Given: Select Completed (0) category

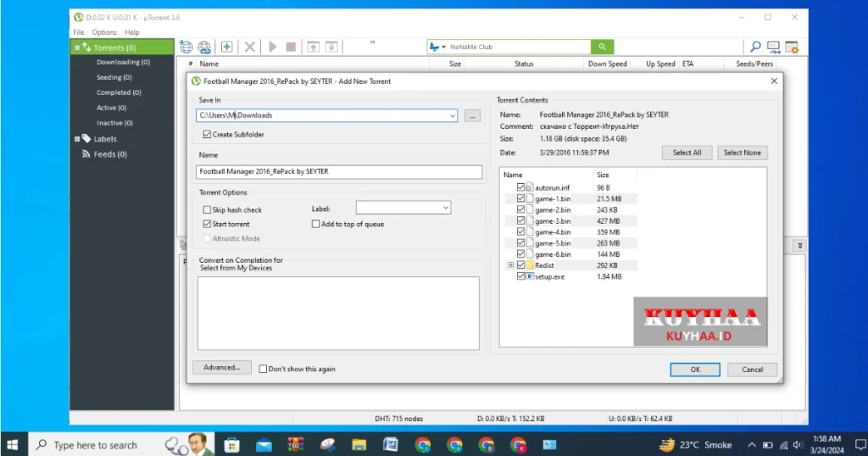Looking at the screenshot, I should click(x=119, y=92).
